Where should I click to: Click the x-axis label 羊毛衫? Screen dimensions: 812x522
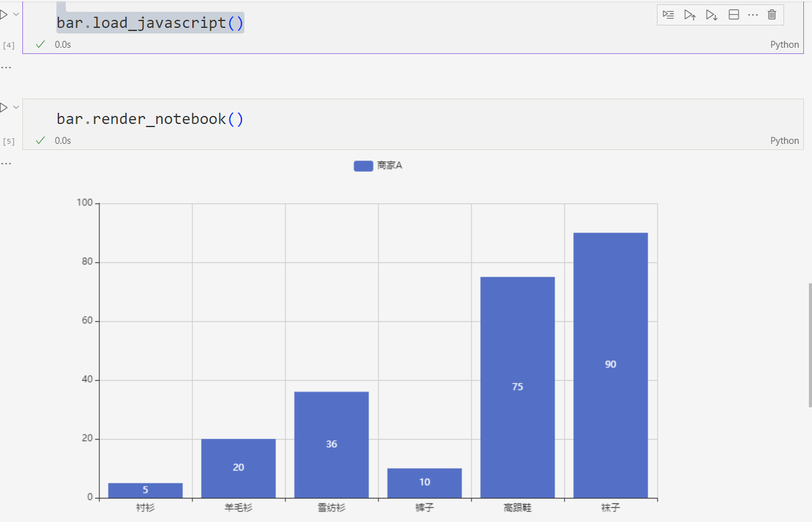click(238, 508)
